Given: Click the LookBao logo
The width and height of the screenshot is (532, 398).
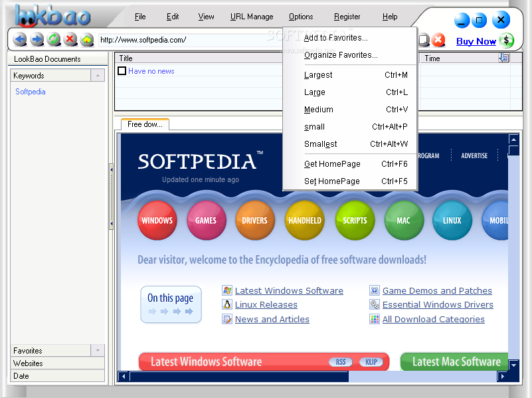Looking at the screenshot, I should 53,16.
